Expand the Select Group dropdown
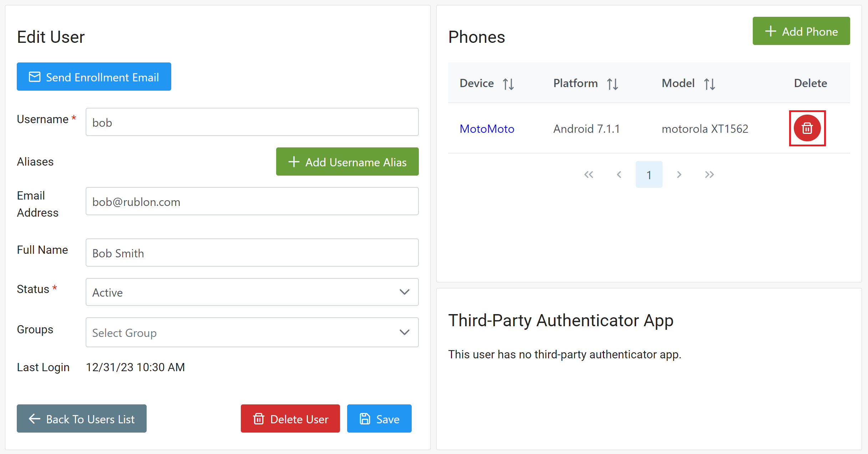Screen dimensions: 868x454 coord(252,332)
